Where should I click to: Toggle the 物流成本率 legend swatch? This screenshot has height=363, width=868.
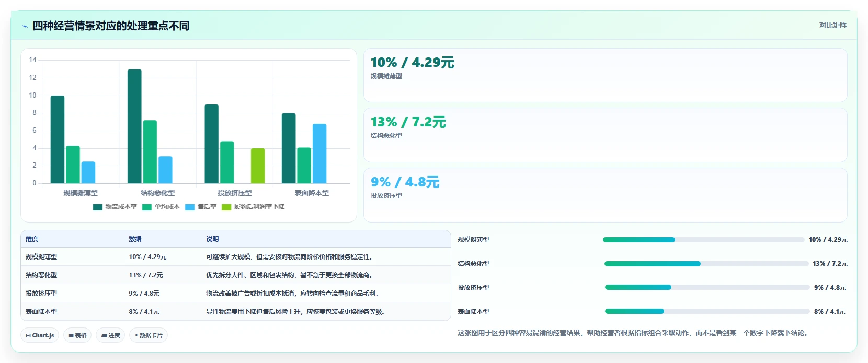(x=97, y=207)
